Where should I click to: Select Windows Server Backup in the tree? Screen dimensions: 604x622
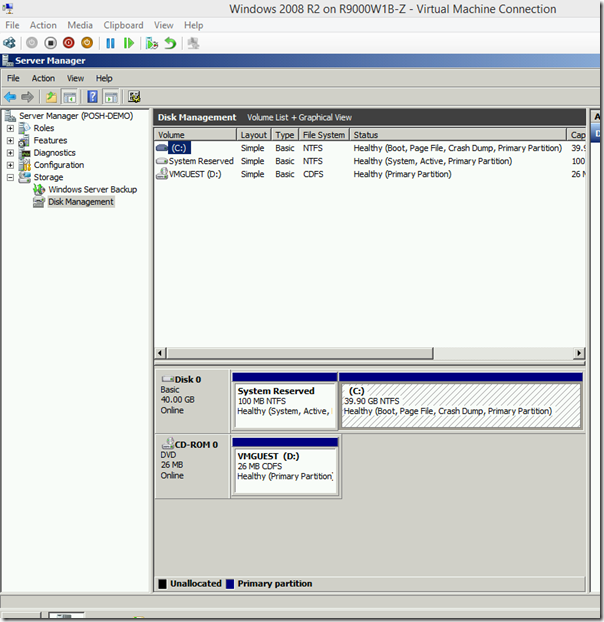[x=93, y=190]
